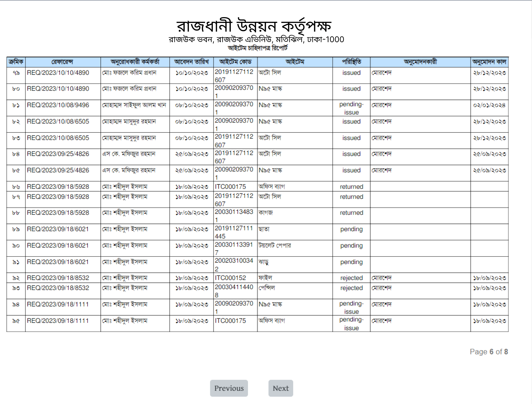Viewport: 532px width, 404px height.
Task: Click the ছাতা item cell
Action: click(x=295, y=232)
